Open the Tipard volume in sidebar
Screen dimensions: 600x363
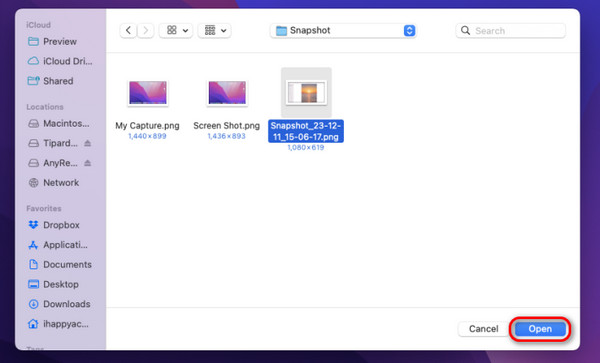click(x=54, y=143)
